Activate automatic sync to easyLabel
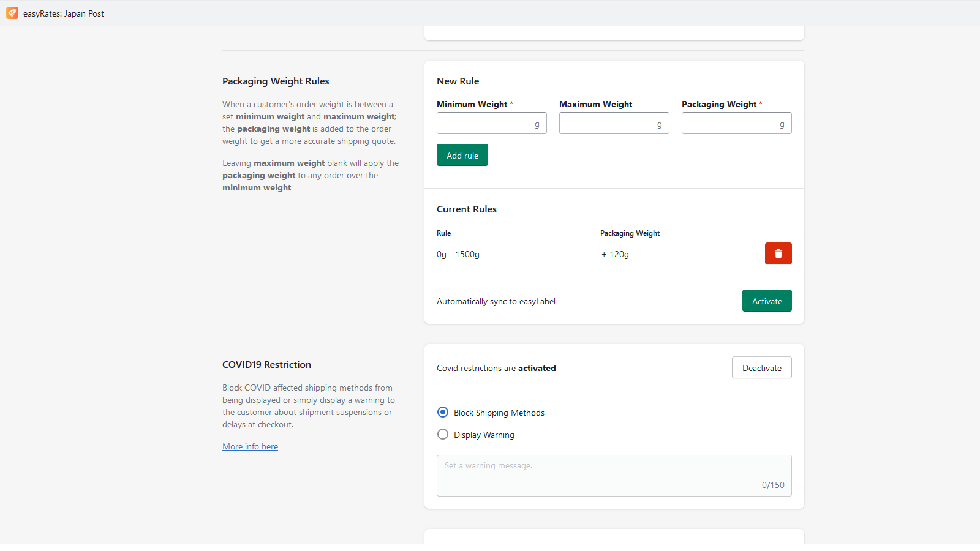 (x=767, y=301)
